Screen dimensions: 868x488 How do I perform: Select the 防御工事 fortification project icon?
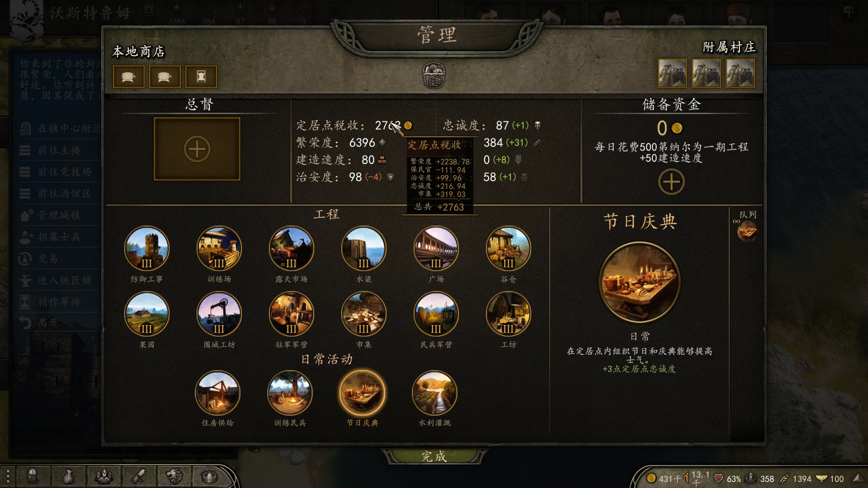[x=147, y=249]
